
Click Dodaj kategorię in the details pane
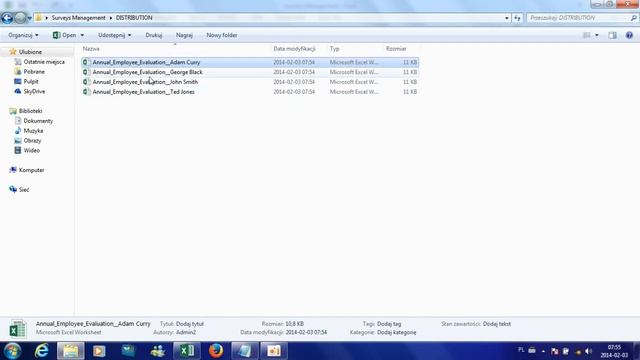point(396,332)
